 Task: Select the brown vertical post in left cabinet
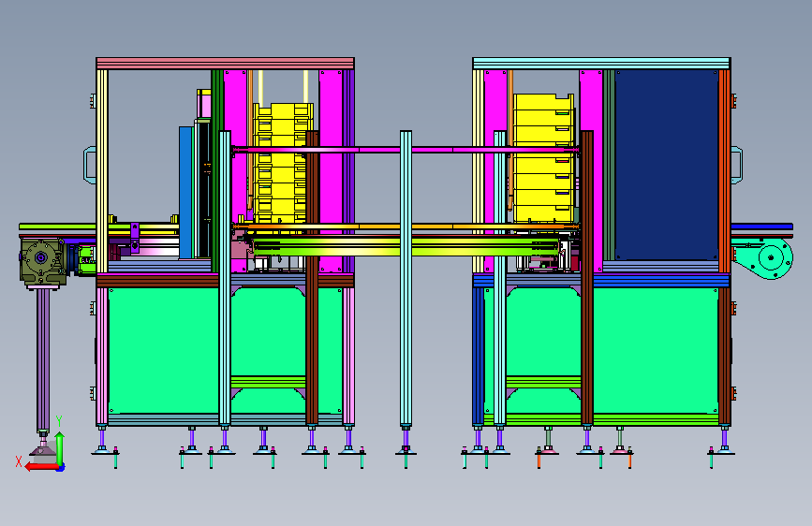(312, 278)
